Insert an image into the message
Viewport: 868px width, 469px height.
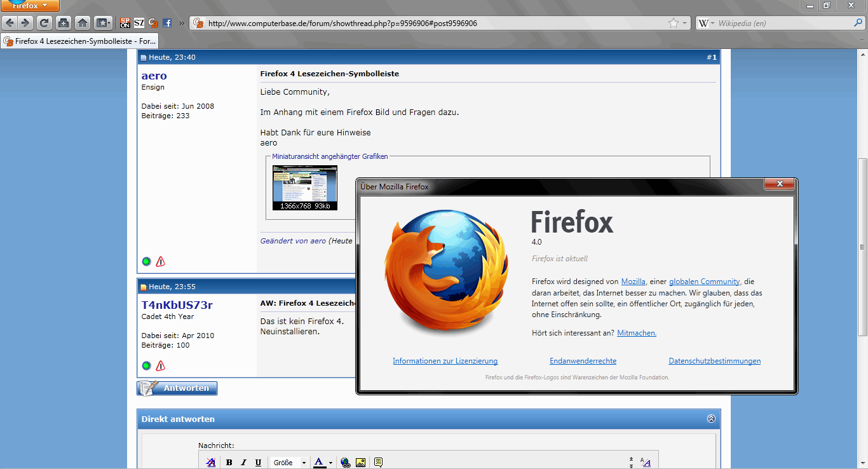(360, 463)
